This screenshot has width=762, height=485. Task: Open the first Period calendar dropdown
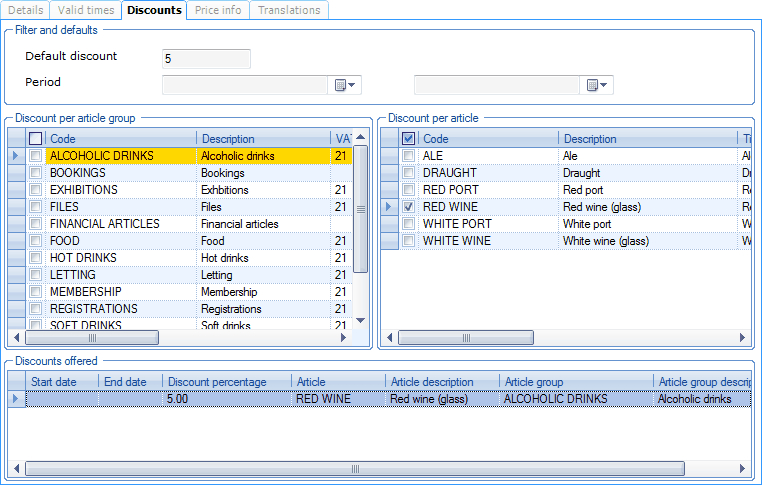[345, 86]
